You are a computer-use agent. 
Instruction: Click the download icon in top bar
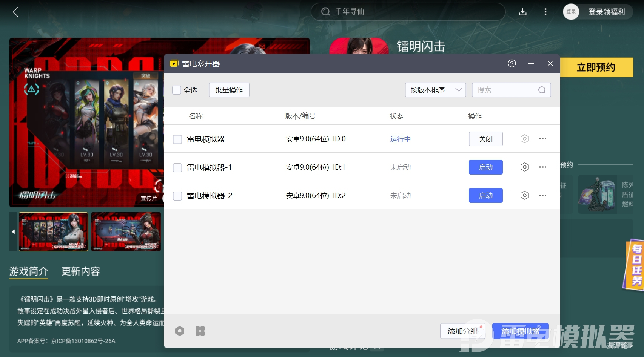(x=522, y=12)
